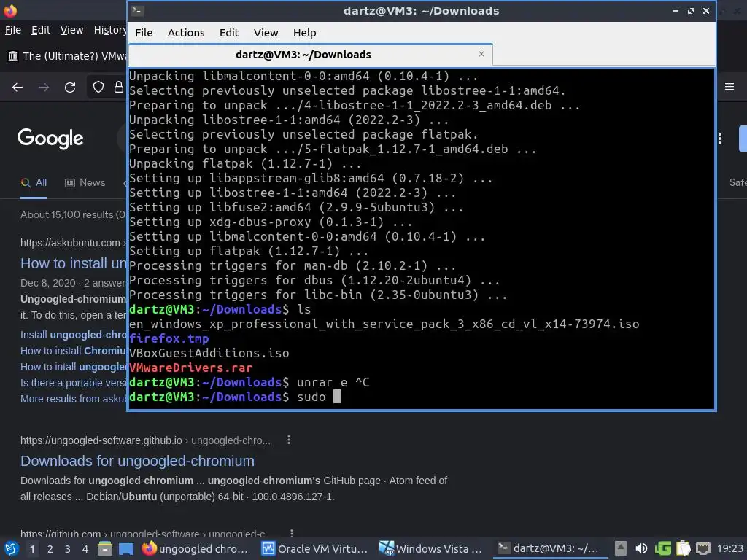Click the Windows XP iso filename in terminal
747x560 pixels.
point(384,324)
